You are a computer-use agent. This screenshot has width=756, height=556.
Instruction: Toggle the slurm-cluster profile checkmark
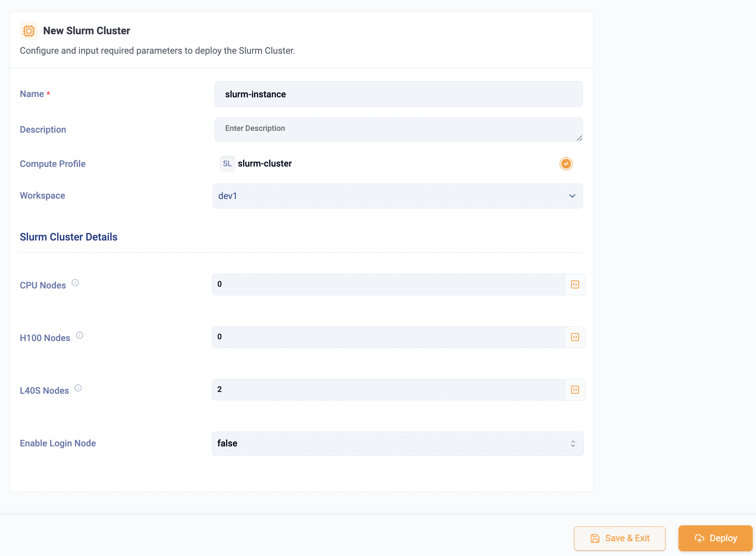pyautogui.click(x=566, y=164)
